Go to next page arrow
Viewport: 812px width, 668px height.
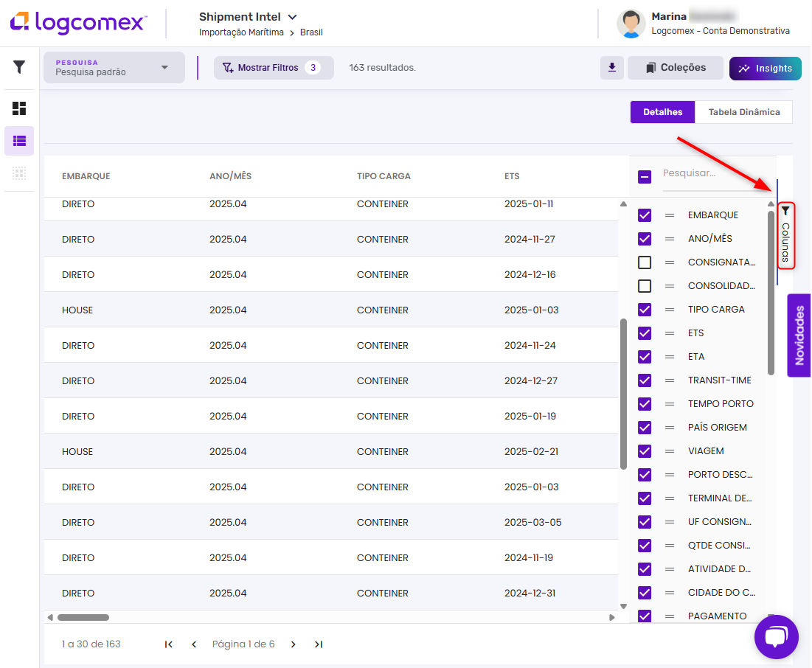(x=293, y=644)
